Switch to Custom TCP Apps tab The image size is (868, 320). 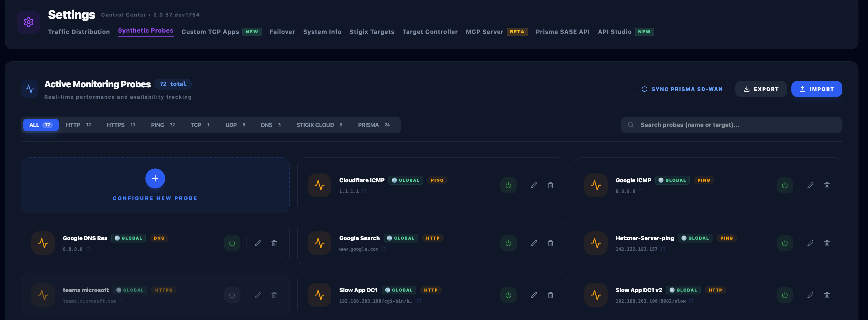click(221, 32)
